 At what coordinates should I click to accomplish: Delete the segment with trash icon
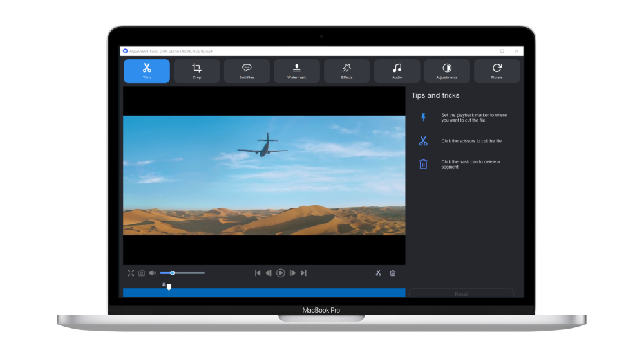pyautogui.click(x=393, y=273)
